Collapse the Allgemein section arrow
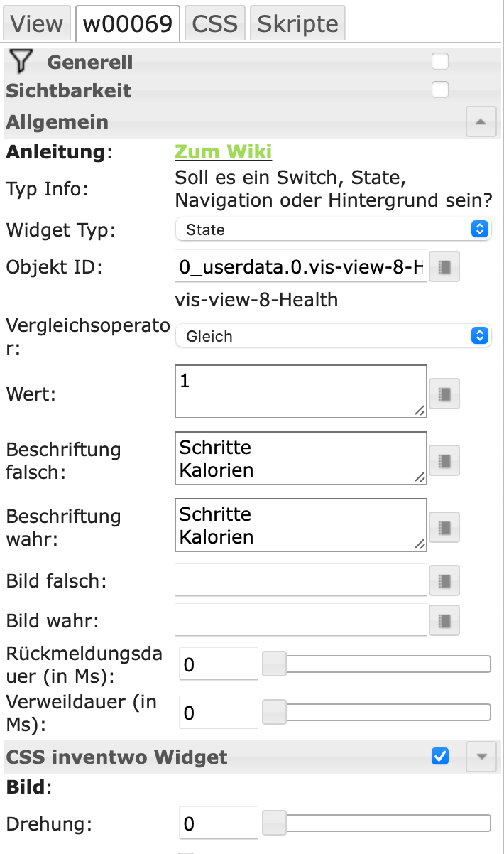The image size is (504, 854). coord(481,121)
